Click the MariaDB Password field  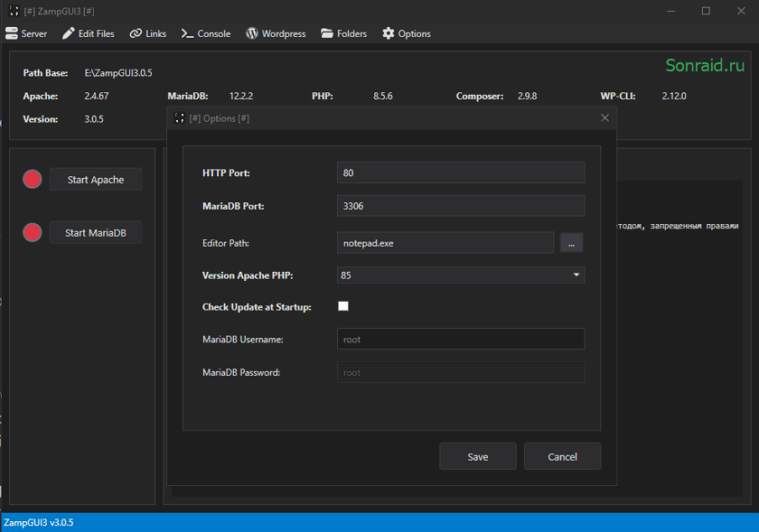[461, 372]
